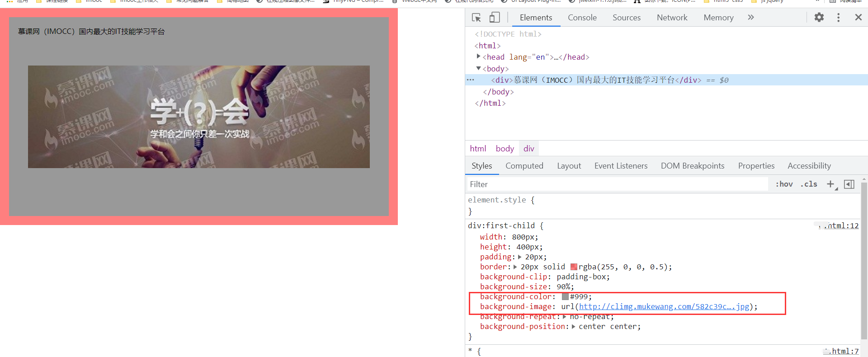
Task: Toggle the computed styles sidebar pane icon
Action: click(849, 184)
